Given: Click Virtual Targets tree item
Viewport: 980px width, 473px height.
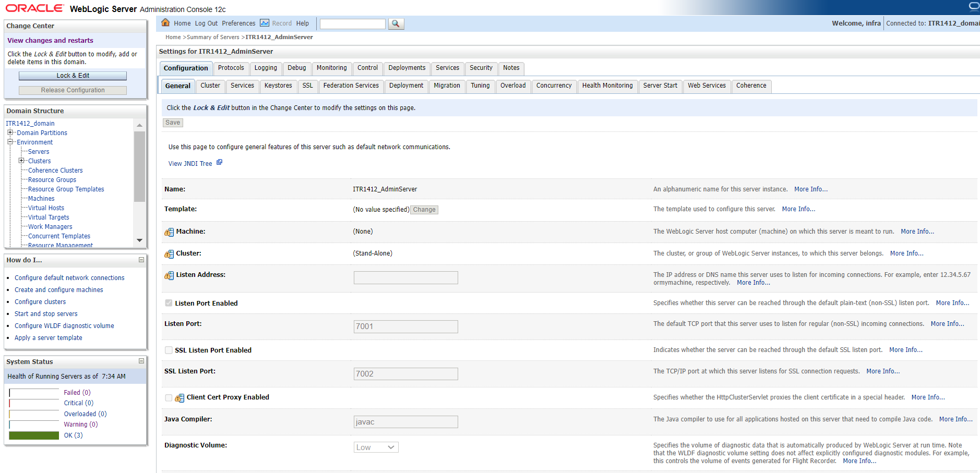Looking at the screenshot, I should [x=49, y=217].
